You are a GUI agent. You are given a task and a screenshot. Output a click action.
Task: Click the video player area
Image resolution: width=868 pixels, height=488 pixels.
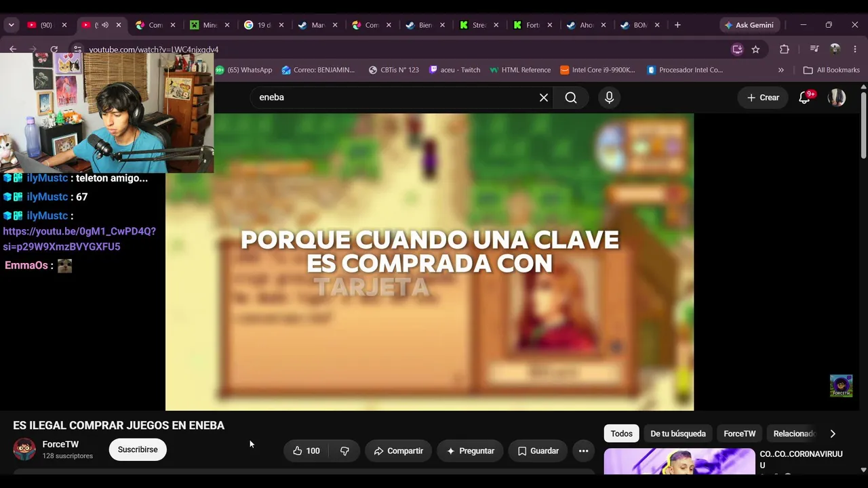(x=429, y=262)
